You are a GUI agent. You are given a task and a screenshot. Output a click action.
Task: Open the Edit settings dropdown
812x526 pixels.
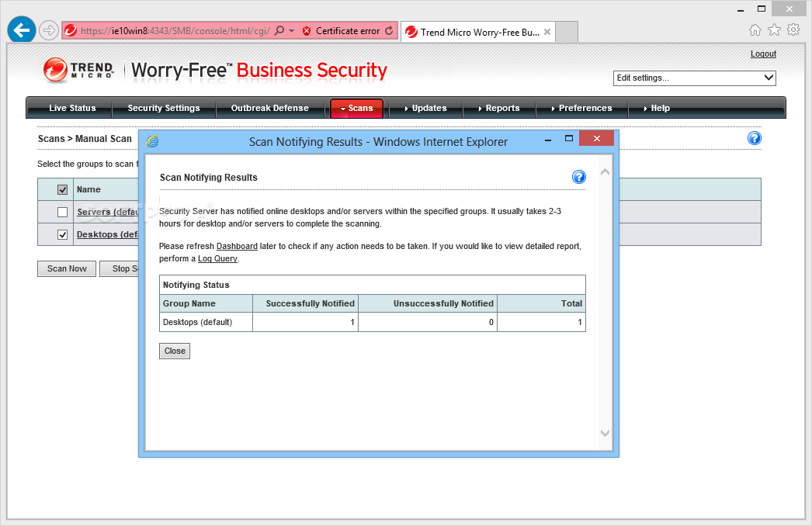[694, 78]
